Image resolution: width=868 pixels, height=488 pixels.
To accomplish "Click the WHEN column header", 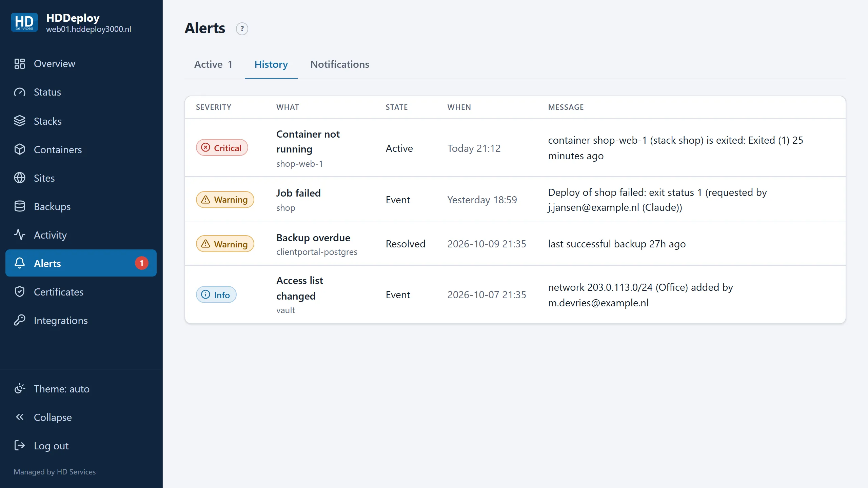I will tap(459, 107).
